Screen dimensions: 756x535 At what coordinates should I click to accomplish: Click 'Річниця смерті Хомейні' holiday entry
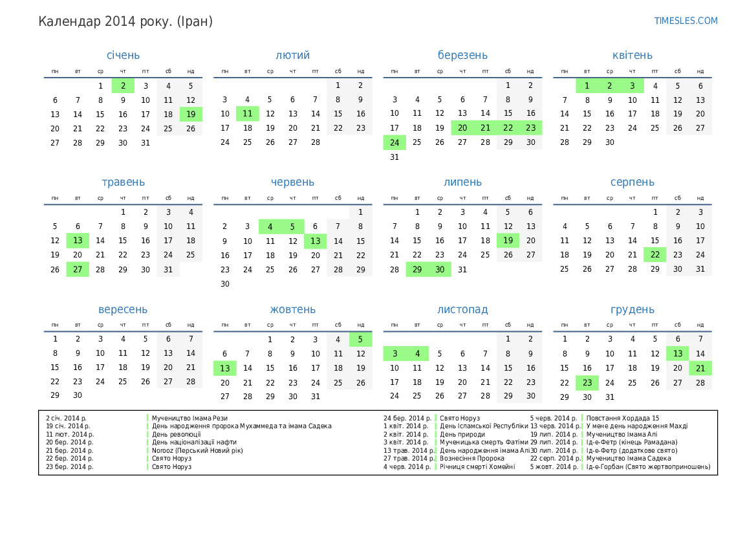click(x=477, y=466)
